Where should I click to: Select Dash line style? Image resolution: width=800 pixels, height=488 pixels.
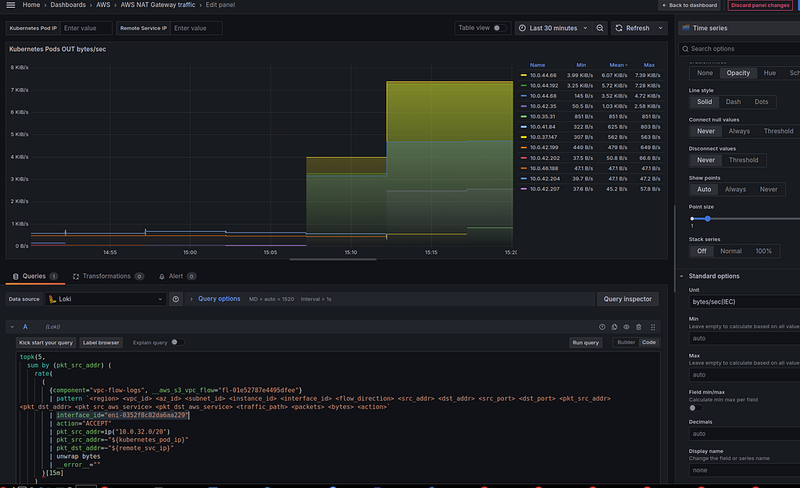click(x=733, y=102)
